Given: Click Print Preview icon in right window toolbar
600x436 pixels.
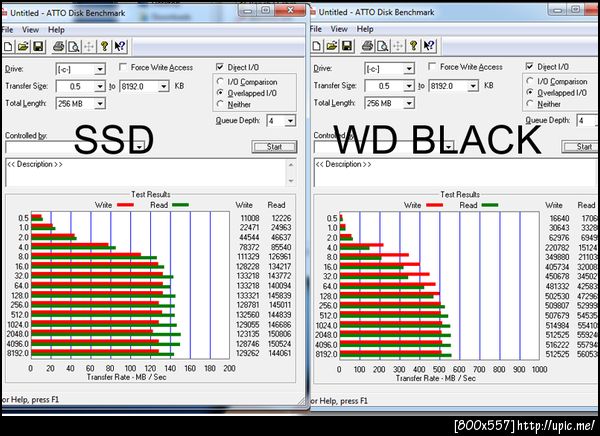Looking at the screenshot, I should (x=382, y=46).
